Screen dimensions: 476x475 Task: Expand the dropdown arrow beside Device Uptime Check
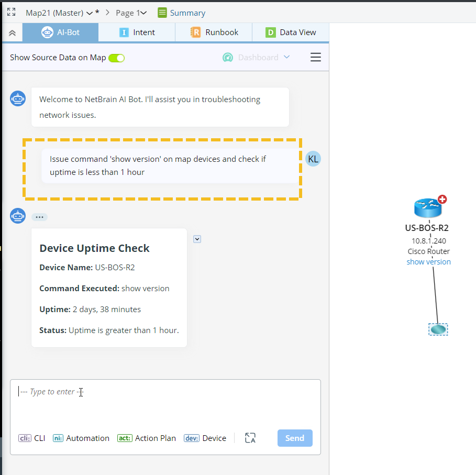click(x=197, y=239)
